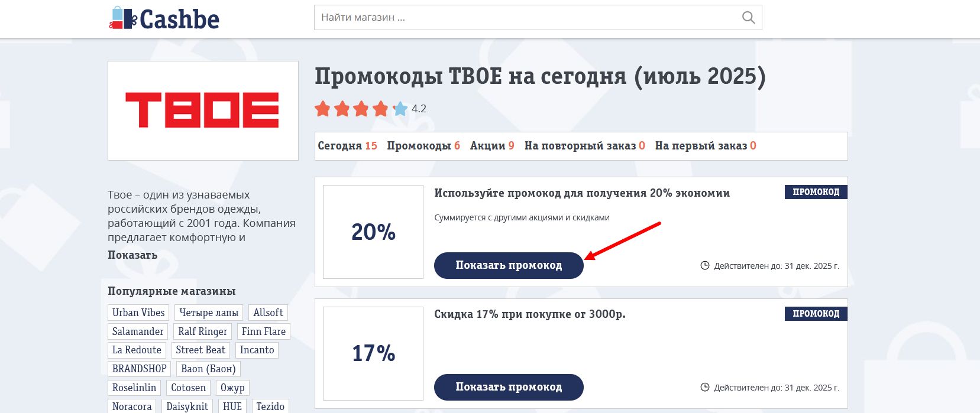Select the 'Акции 9' filter tab
The image size is (980, 413).
point(492,146)
